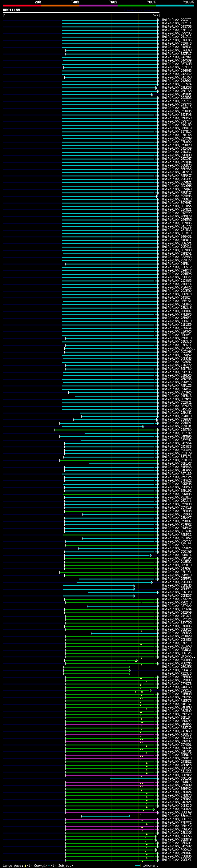Image resolution: width=197 pixels, height=868 pixels.
Task: Select the UniRef100_O49159 label
Action: (x=177, y=125)
